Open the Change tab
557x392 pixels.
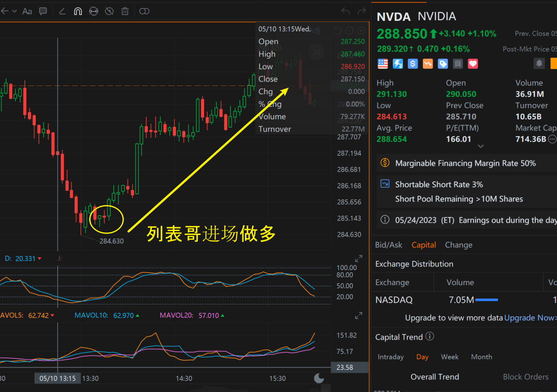point(459,245)
